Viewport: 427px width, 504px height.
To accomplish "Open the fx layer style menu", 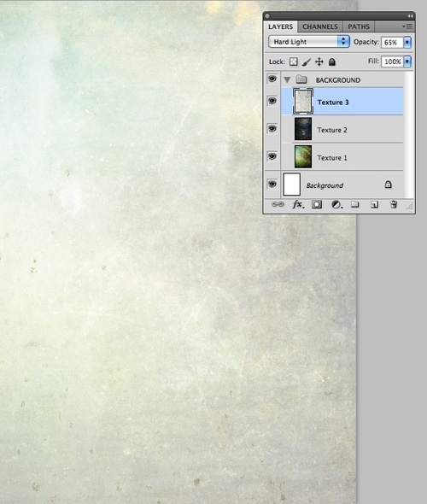I will pos(298,204).
